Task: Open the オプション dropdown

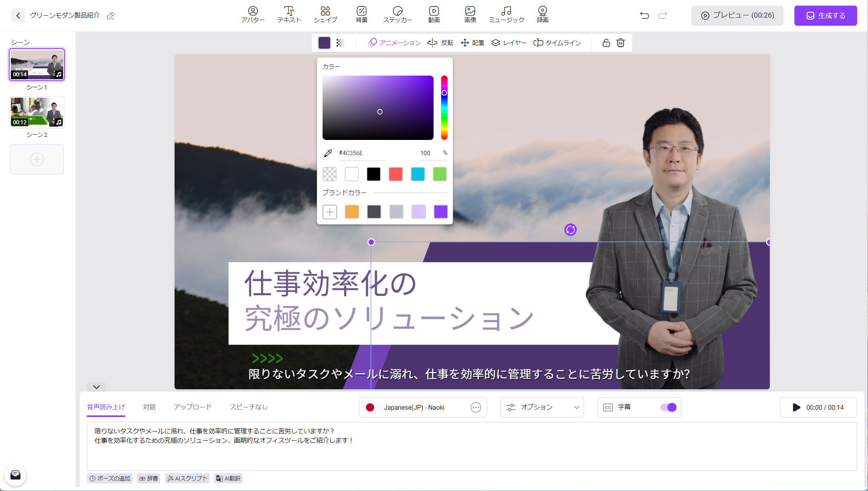Action: tap(542, 407)
